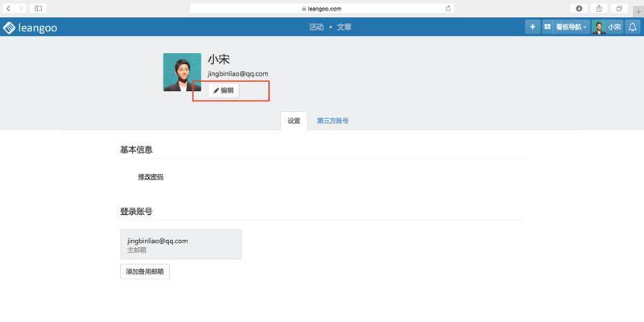Switch to the 第三方账号 tab

(x=332, y=121)
